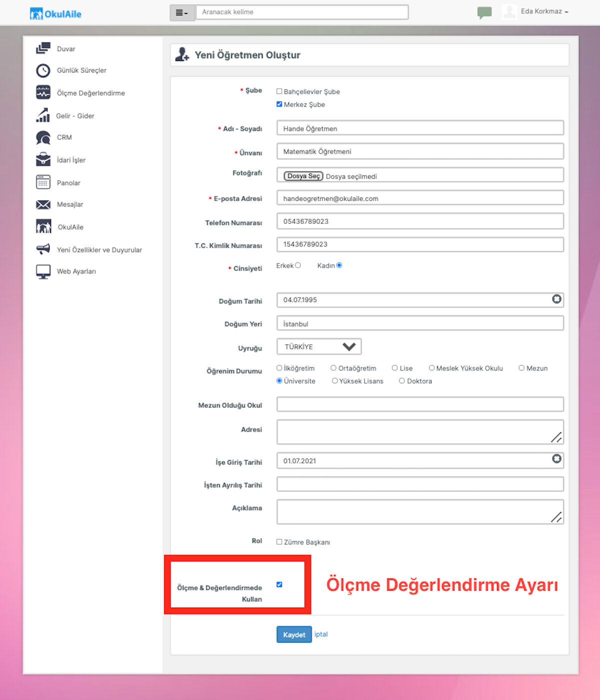Click the Dosya Seç file button
Viewport: 600px width, 700px height.
(x=303, y=176)
